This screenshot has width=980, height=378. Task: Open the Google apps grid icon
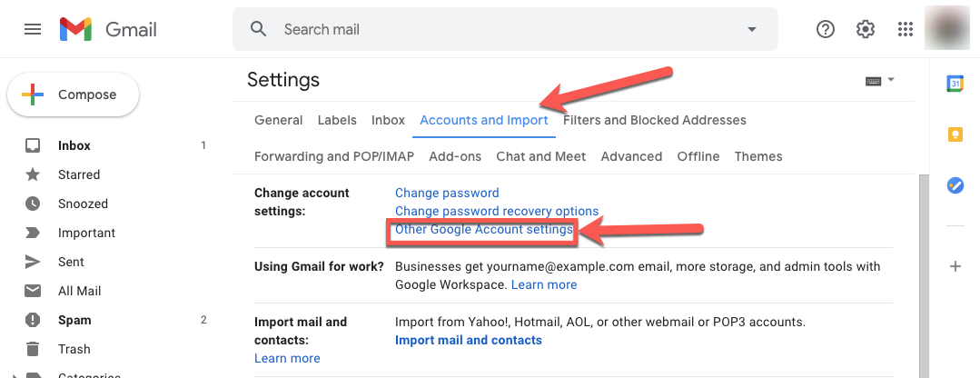pyautogui.click(x=905, y=29)
